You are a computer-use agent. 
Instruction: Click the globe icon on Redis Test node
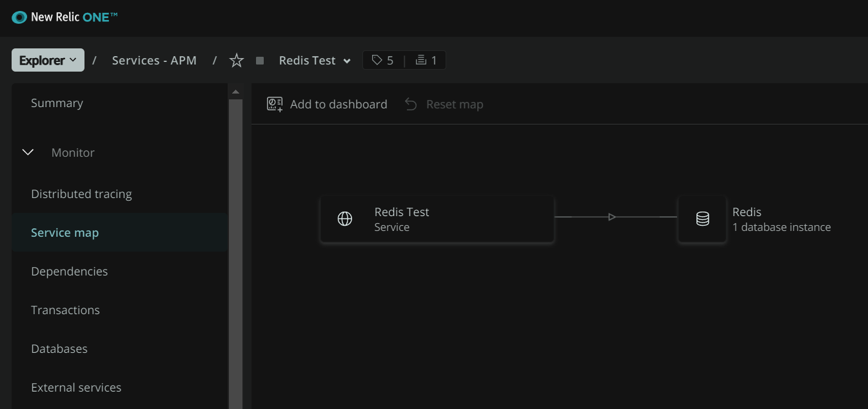(x=345, y=219)
